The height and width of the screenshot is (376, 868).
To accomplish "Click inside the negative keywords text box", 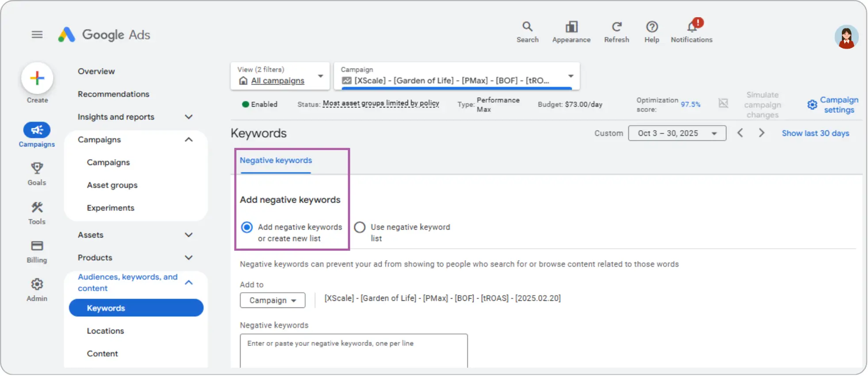I will tap(354, 351).
